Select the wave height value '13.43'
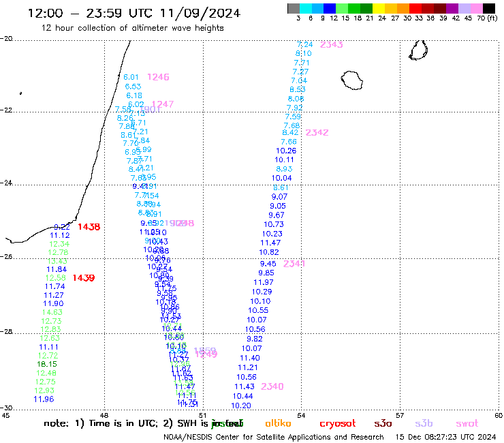504x443 pixels. pos(57,261)
